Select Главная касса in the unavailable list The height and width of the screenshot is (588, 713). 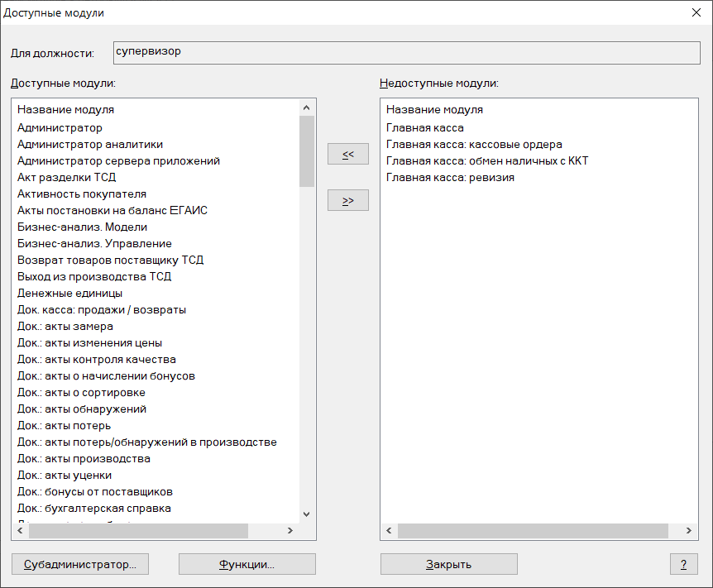pyautogui.click(x=425, y=127)
